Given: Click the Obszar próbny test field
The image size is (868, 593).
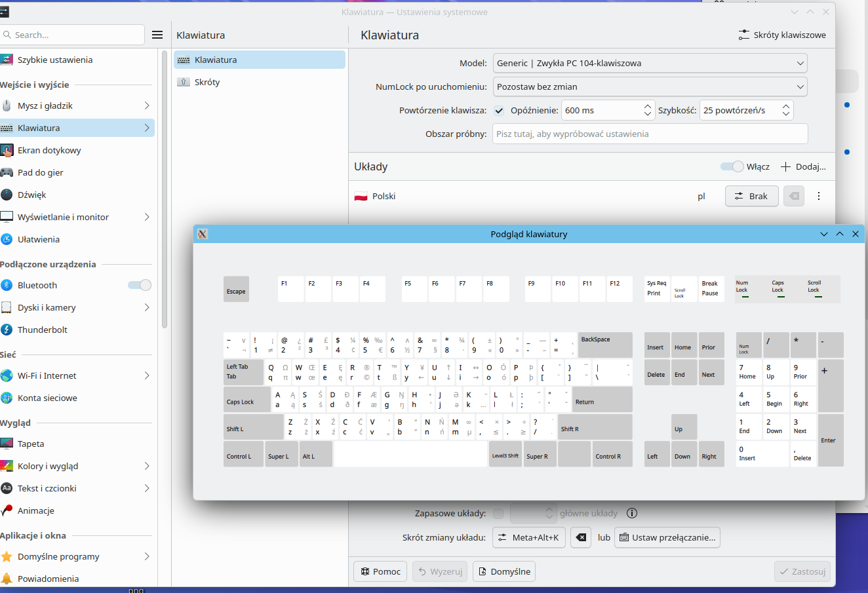Looking at the screenshot, I should (x=650, y=134).
